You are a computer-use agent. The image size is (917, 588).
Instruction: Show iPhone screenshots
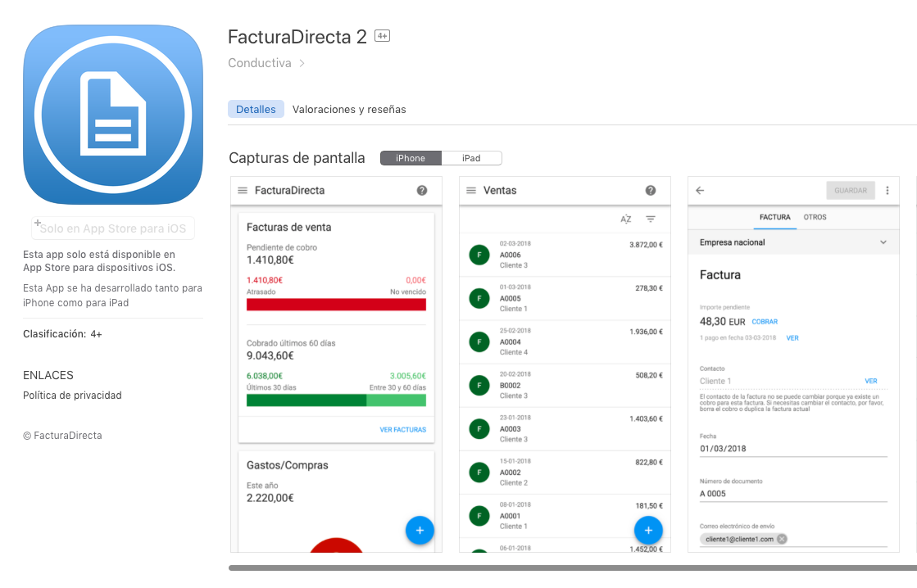(411, 158)
